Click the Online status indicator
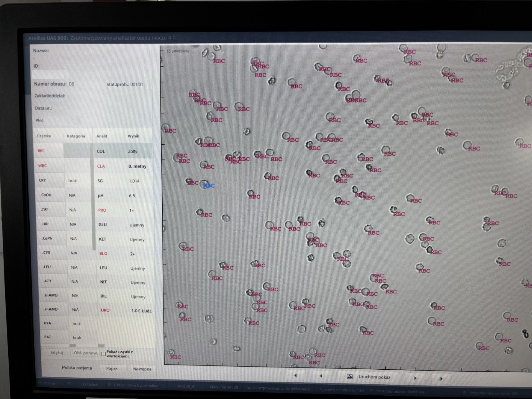This screenshot has width=532, height=399. pos(49,383)
